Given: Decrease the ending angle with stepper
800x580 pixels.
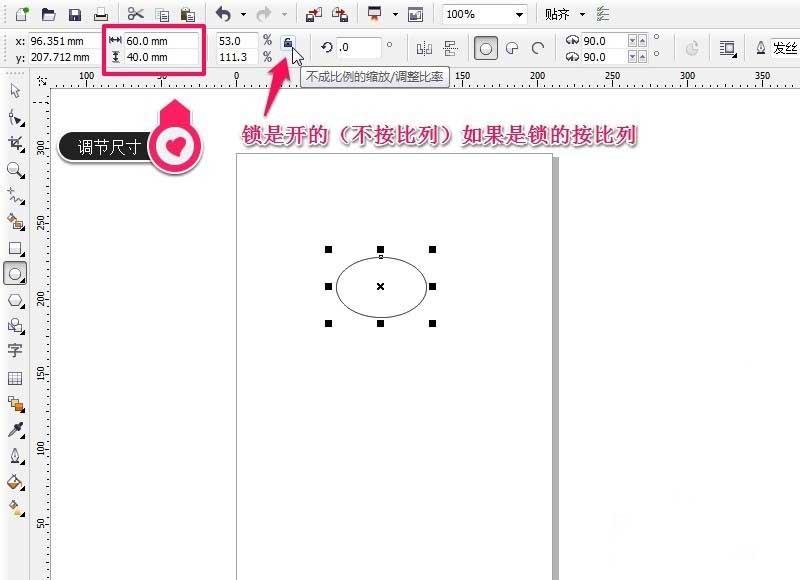Looking at the screenshot, I should 633,57.
